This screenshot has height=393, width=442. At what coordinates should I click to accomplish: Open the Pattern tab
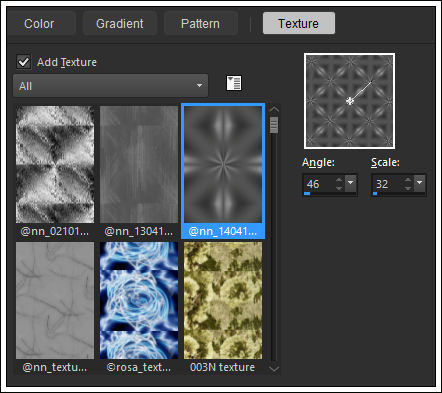pos(200,24)
